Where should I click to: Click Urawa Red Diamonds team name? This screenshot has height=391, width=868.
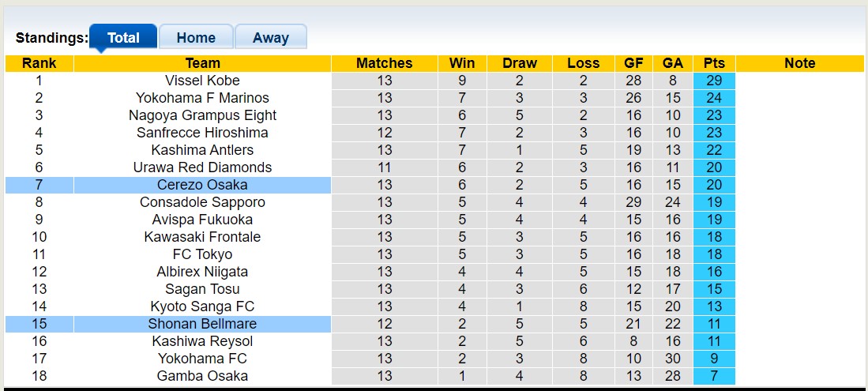(x=202, y=167)
